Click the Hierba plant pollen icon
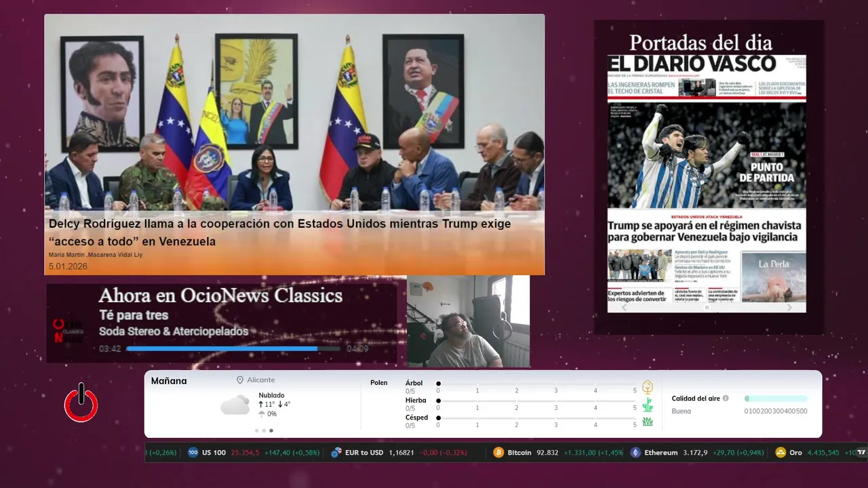 pos(648,405)
